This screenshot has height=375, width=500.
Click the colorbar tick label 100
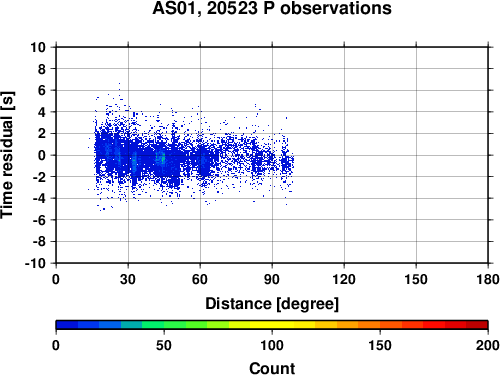[x=272, y=345]
